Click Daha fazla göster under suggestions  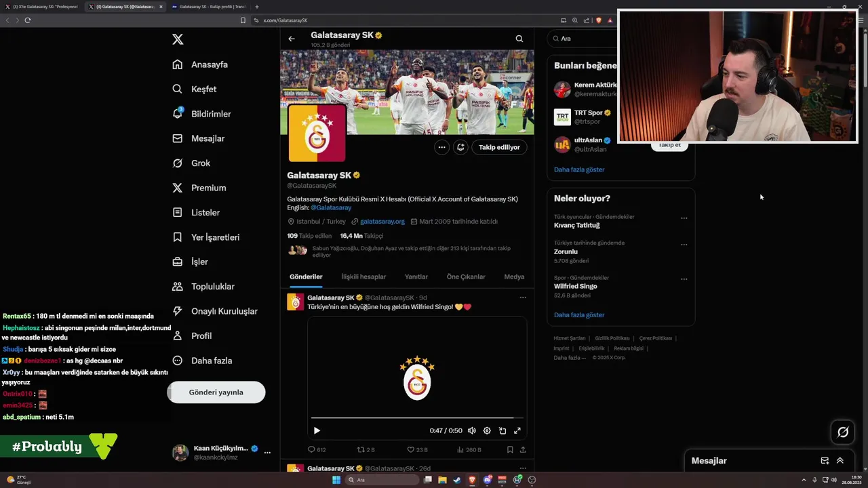pos(579,169)
